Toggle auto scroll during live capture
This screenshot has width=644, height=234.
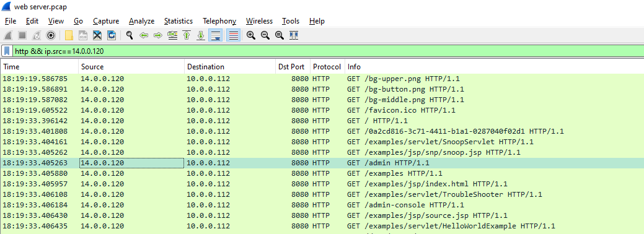[215, 35]
